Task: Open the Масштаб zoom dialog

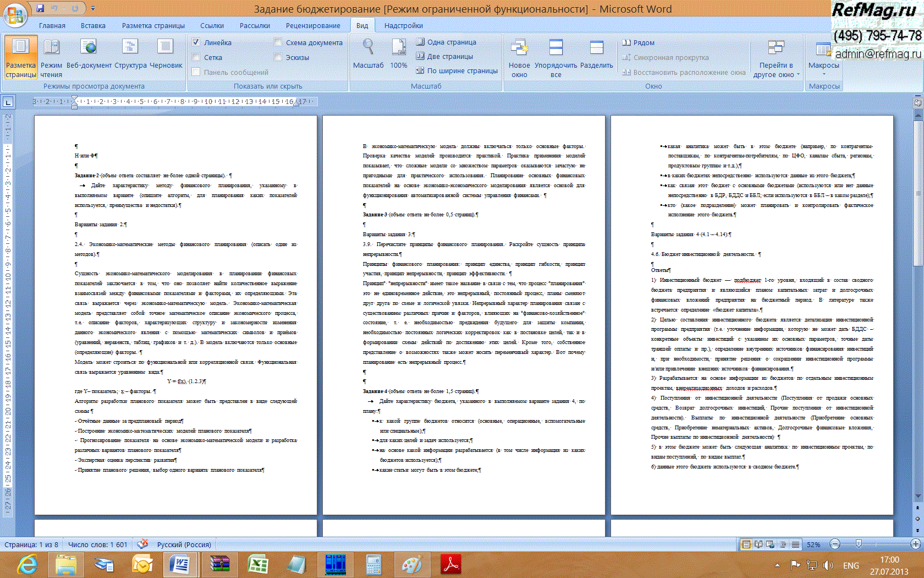Action: click(x=368, y=55)
